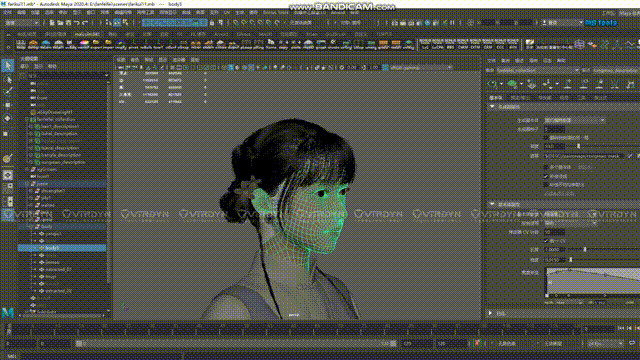Enable select by object type mode
This screenshot has height=360, width=640.
(x=117, y=23)
